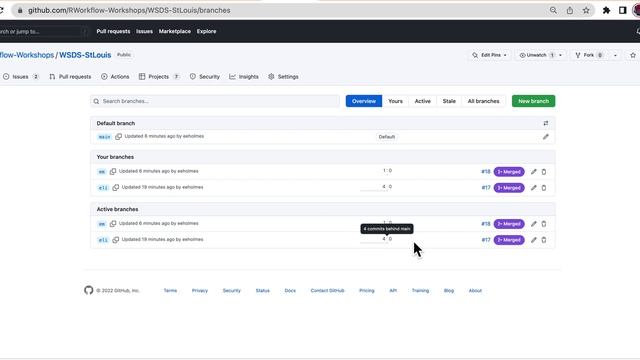This screenshot has width=640, height=360.
Task: Switch to the repository Security tab
Action: [x=204, y=77]
